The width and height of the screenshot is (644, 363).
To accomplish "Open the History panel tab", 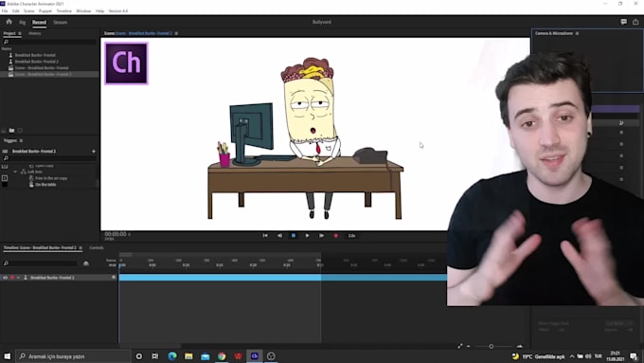I will (34, 33).
